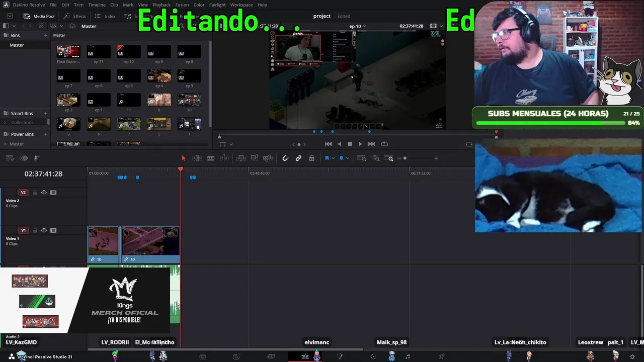Lock the Video 2 track
This screenshot has height=362, width=644.
point(35,193)
